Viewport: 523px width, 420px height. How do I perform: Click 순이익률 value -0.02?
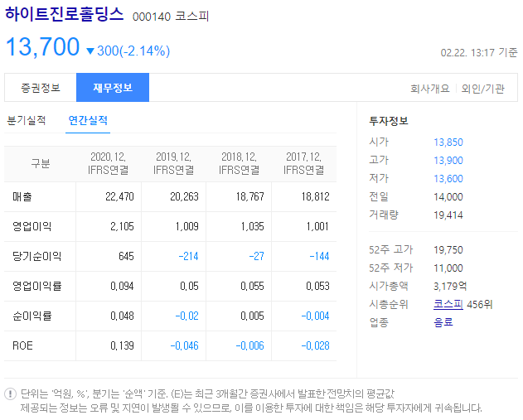(x=186, y=316)
